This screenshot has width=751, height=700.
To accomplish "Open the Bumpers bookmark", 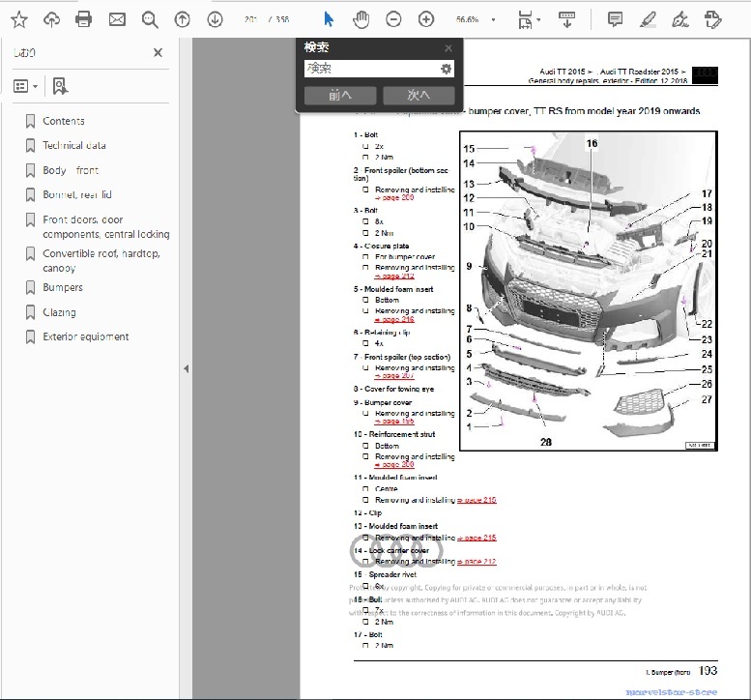I will 63,287.
